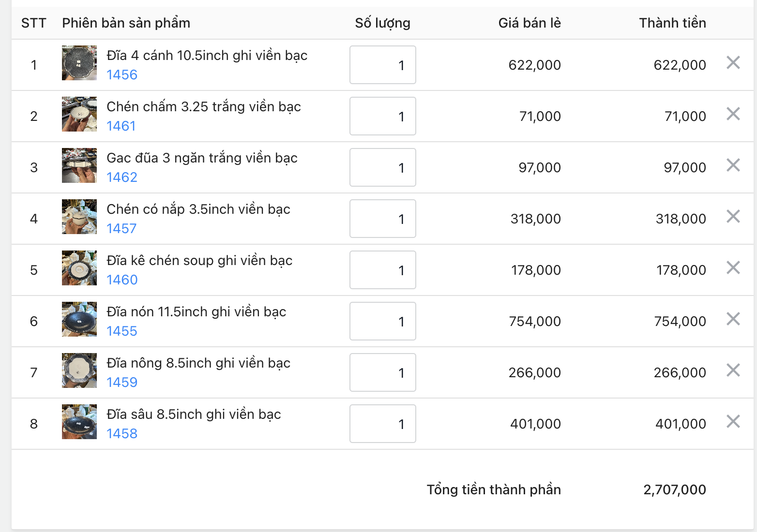The height and width of the screenshot is (532, 757).
Task: Click the Gac đũa 3 ngăn thumbnail
Action: point(79,165)
